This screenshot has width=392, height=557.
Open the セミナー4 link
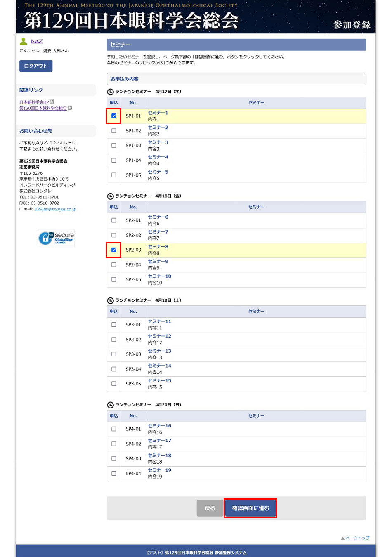[158, 157]
